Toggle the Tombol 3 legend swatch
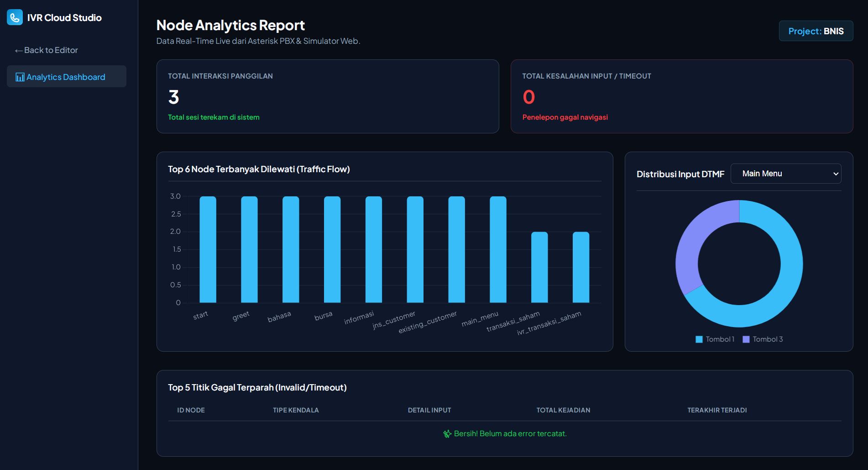This screenshot has height=470, width=868. [746, 339]
